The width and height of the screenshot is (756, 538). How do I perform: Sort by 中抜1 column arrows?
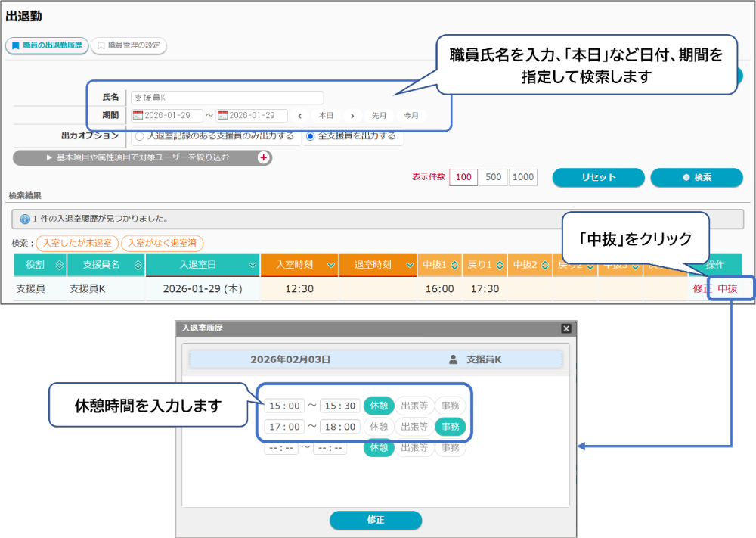454,266
